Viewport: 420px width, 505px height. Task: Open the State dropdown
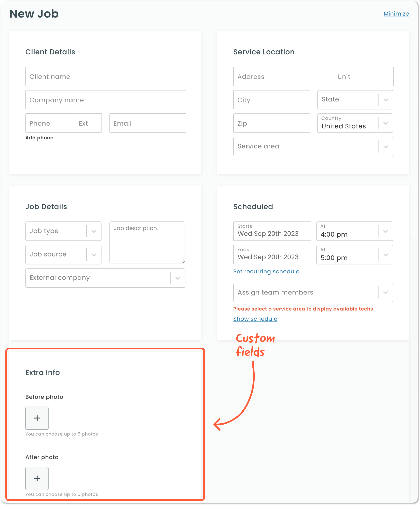click(x=386, y=100)
